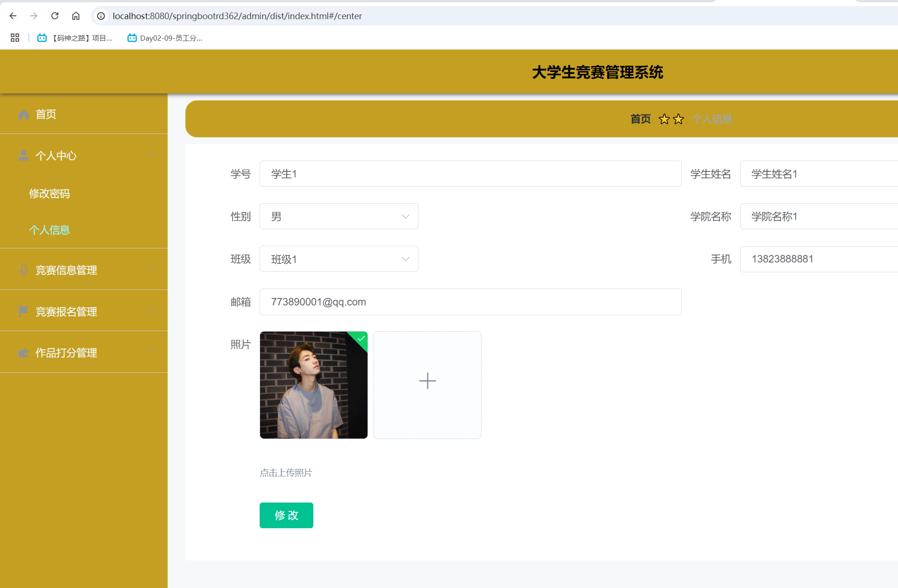Open the 性别 gender dropdown

pyautogui.click(x=339, y=216)
